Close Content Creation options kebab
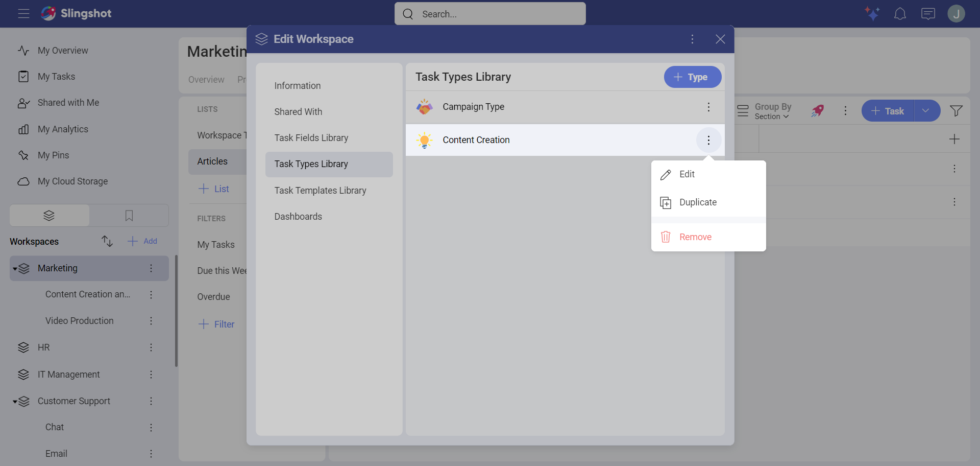Viewport: 980px width, 466px height. pos(708,140)
